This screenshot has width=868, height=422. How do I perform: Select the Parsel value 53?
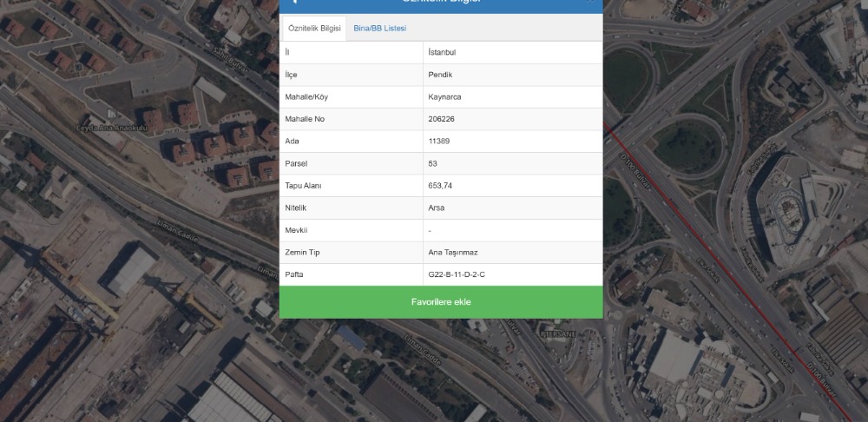click(433, 163)
